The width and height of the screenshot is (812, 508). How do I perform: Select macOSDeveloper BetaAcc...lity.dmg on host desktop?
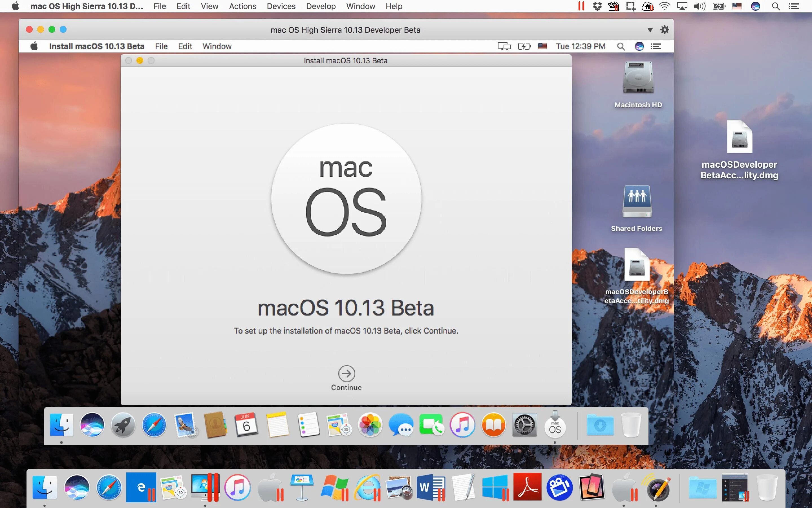739,136
